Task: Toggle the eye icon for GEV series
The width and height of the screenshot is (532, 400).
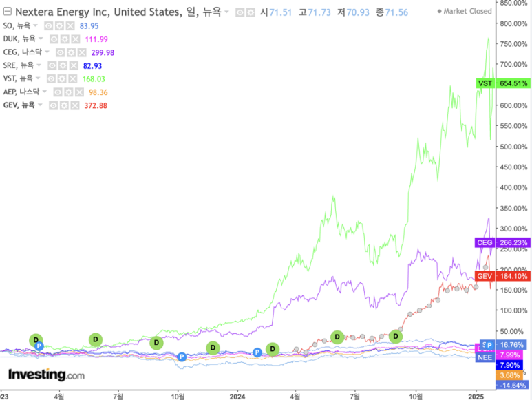Action: 53,105
